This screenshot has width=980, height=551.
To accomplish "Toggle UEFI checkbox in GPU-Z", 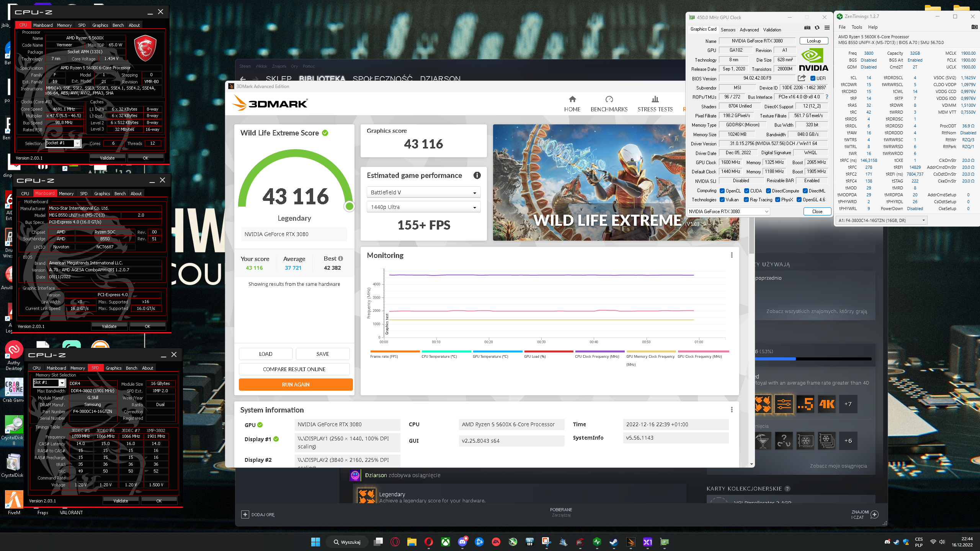I will [x=813, y=78].
